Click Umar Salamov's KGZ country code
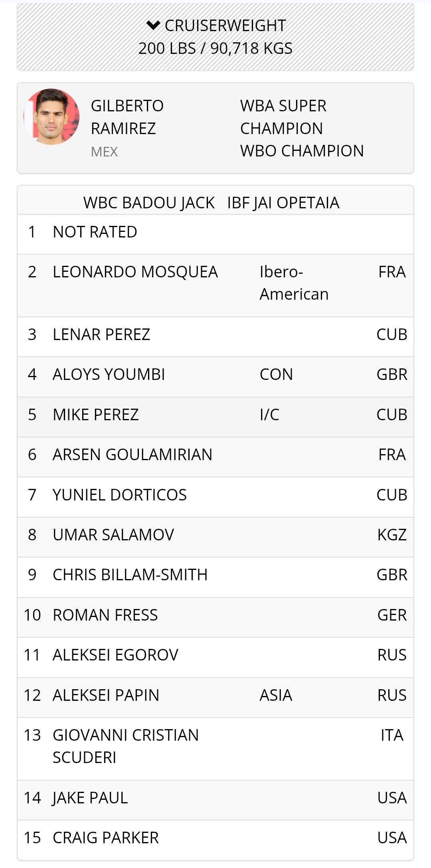 (392, 535)
